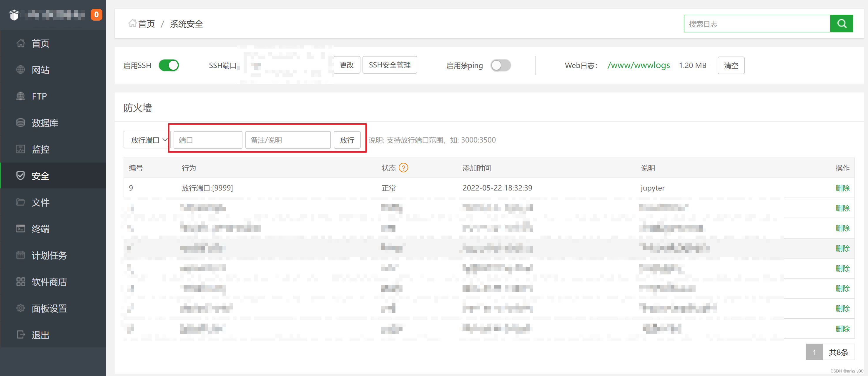This screenshot has height=376, width=868.
Task: Open the 网站 website globe icon
Action: pos(21,70)
